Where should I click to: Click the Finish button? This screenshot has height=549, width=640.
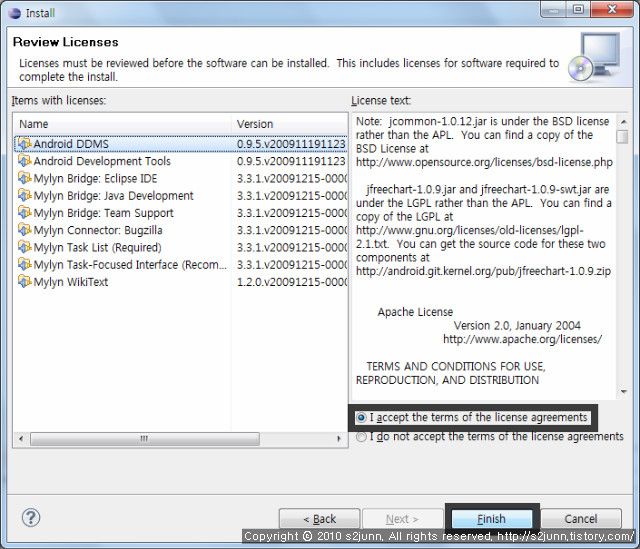tap(491, 519)
